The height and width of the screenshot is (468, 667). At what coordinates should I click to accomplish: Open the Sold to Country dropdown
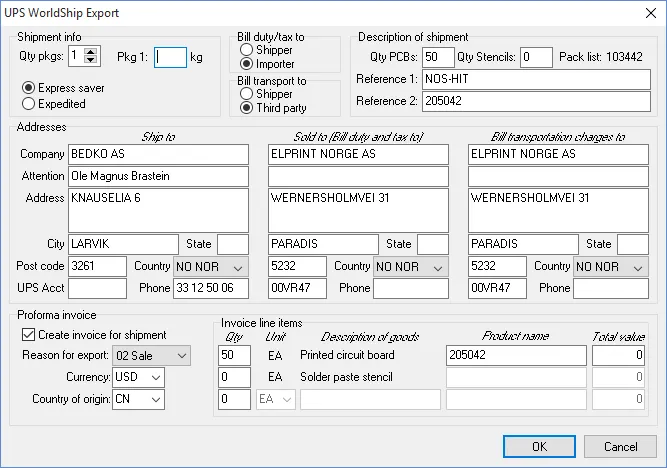pyautogui.click(x=411, y=267)
